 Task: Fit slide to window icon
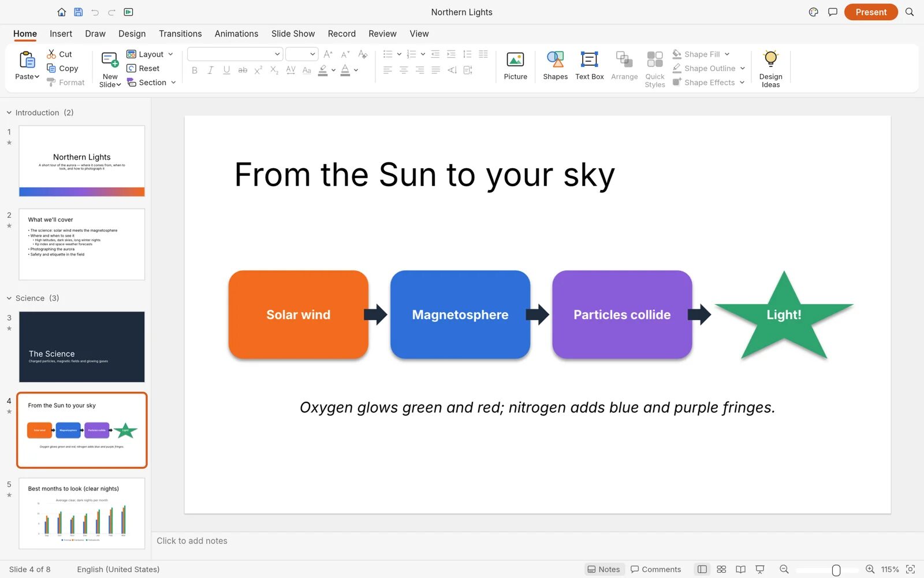click(x=911, y=569)
